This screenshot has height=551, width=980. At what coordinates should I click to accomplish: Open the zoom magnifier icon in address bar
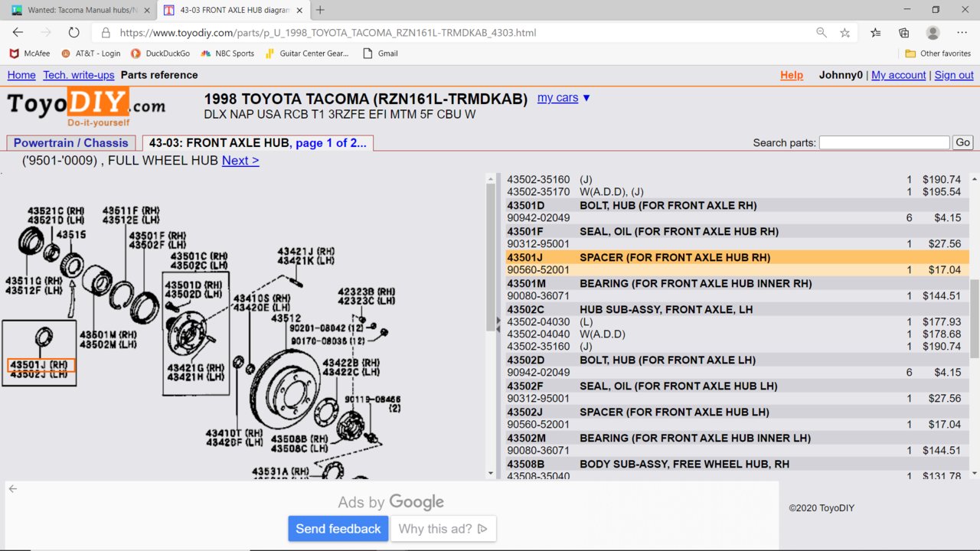coord(822,33)
